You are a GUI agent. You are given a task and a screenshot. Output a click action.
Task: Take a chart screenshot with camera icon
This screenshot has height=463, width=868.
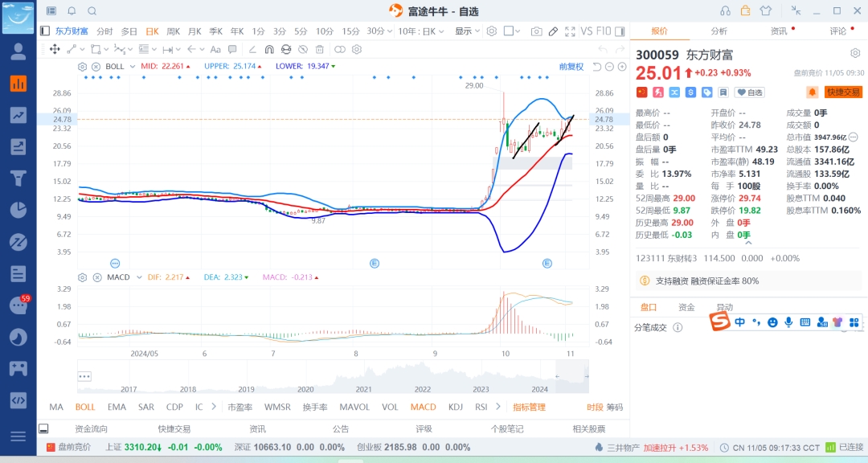click(536, 31)
